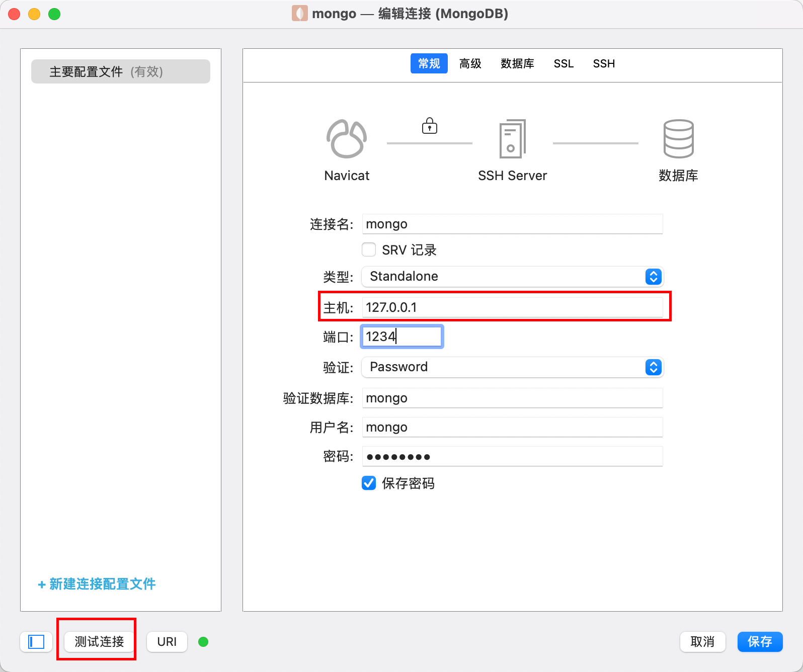This screenshot has width=803, height=672.
Task: Open the 类型 Standalone dropdown
Action: [512, 277]
